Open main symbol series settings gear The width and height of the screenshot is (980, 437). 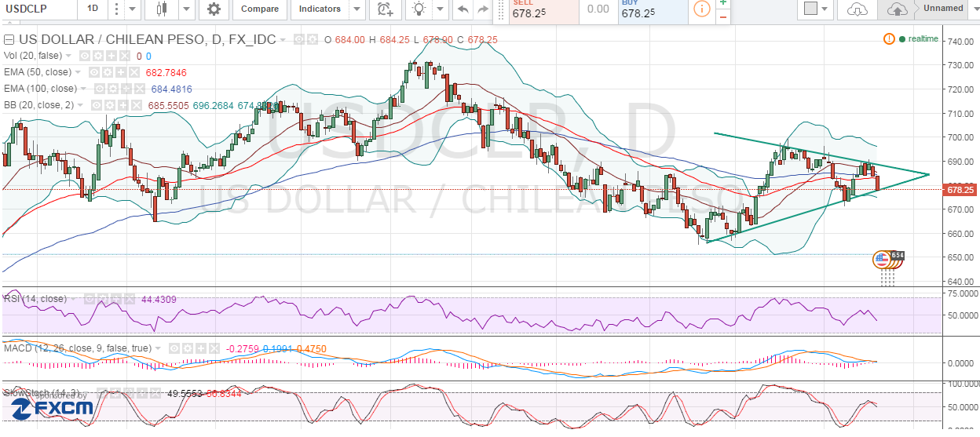click(313, 40)
